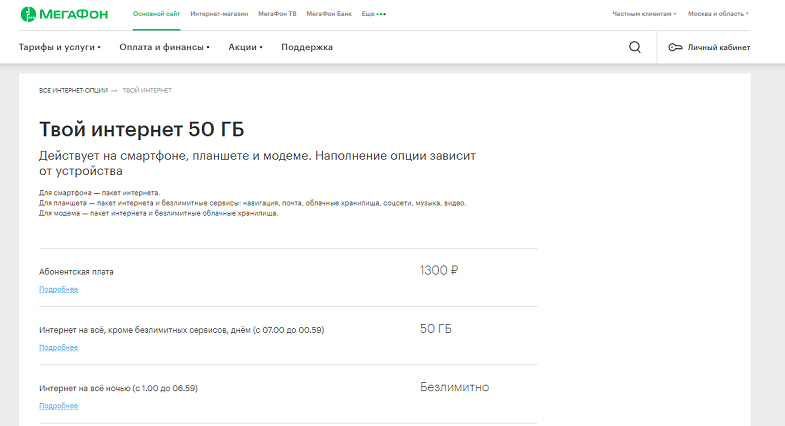Click the key icon for personal account
Image resolution: width=785 pixels, height=426 pixels.
(675, 47)
